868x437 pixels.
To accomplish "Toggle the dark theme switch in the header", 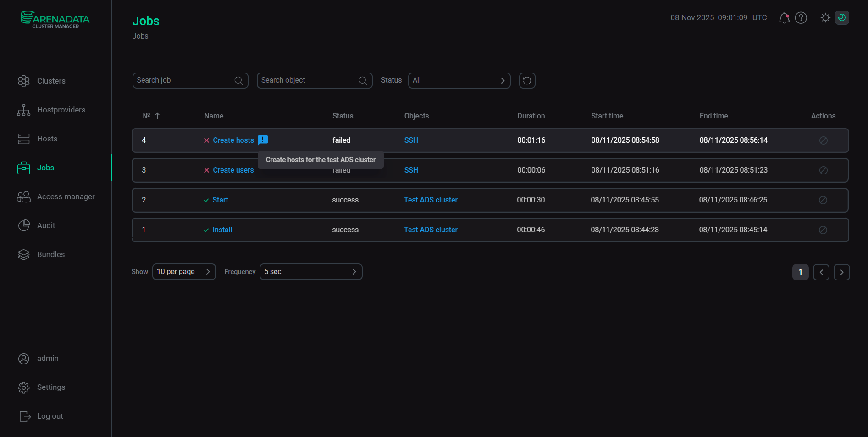I will click(x=842, y=17).
